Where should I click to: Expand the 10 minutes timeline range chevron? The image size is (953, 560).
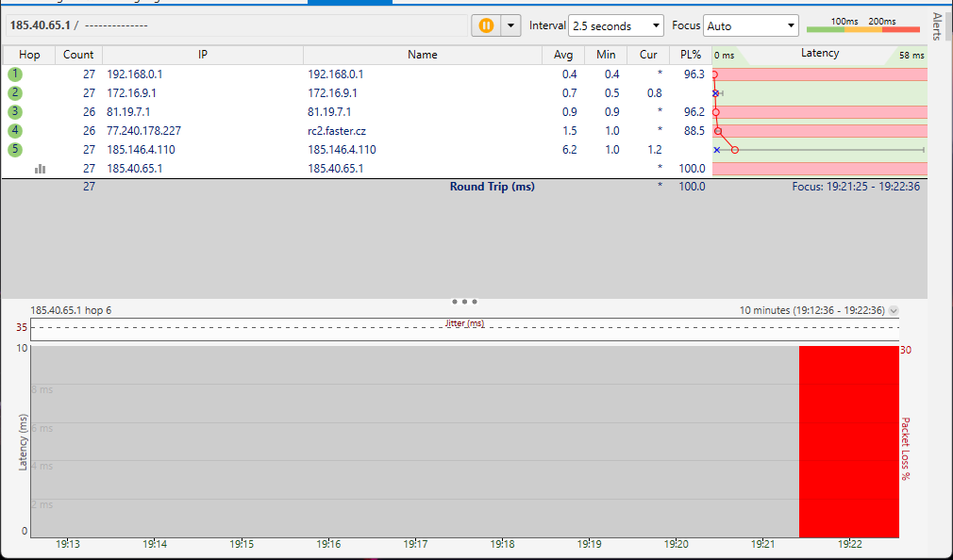[894, 310]
